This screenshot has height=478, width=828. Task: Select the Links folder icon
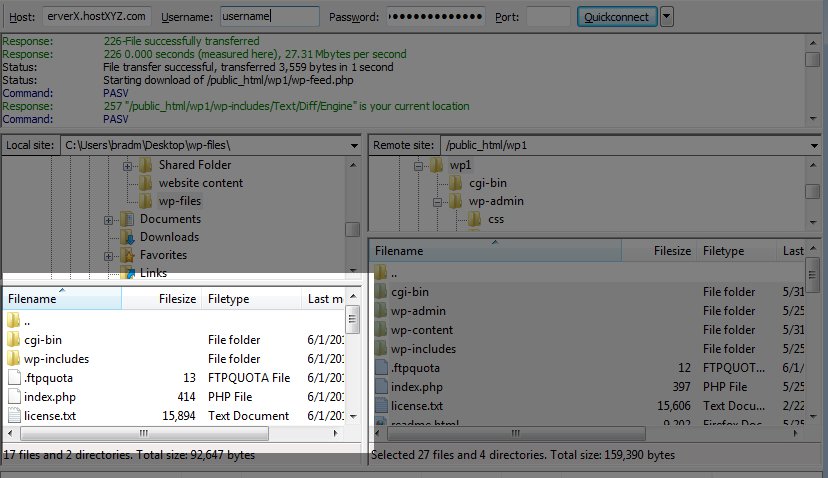[x=127, y=273]
